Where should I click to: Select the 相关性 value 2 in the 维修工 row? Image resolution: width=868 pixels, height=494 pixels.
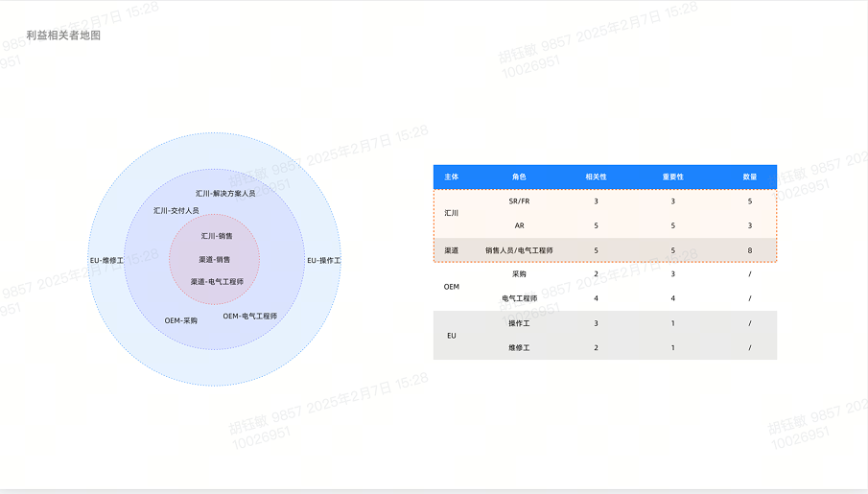click(x=596, y=348)
